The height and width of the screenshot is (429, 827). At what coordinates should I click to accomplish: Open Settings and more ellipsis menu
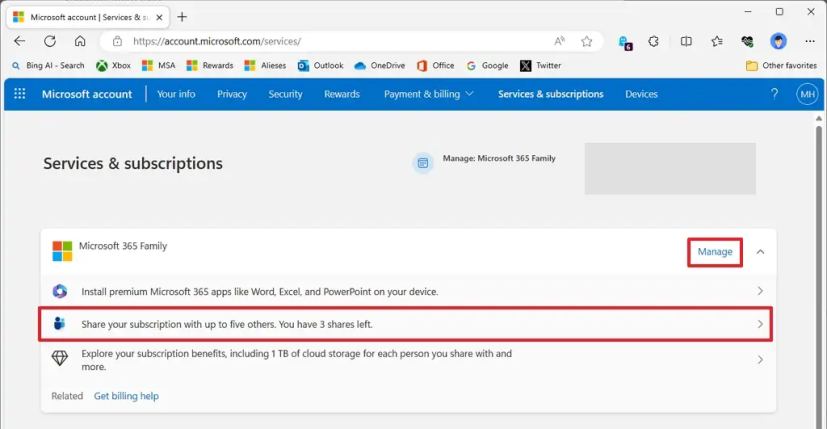[810, 41]
